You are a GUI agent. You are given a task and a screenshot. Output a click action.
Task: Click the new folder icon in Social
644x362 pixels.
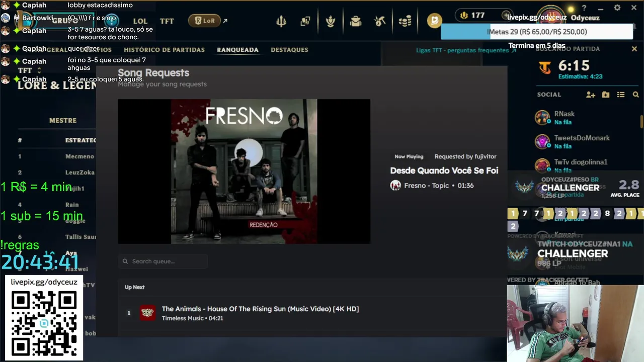[x=606, y=95]
